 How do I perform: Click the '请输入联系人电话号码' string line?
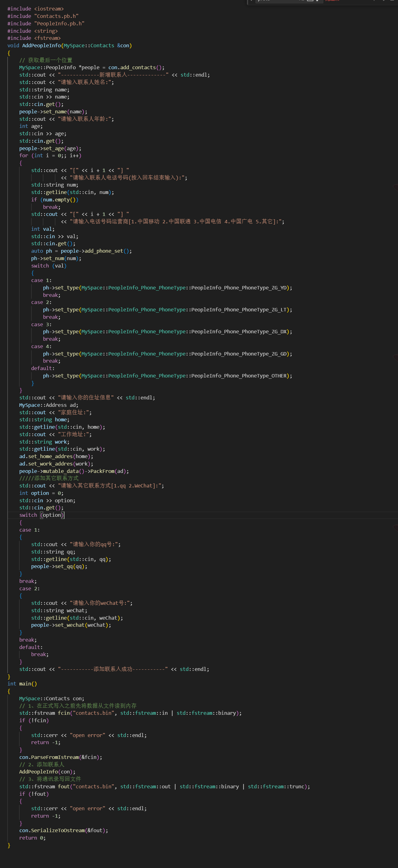(124, 178)
